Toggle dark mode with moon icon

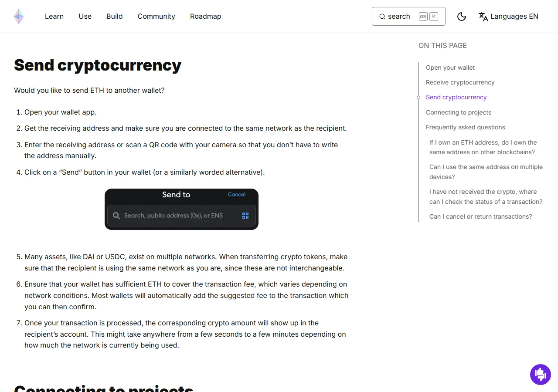pos(462,17)
